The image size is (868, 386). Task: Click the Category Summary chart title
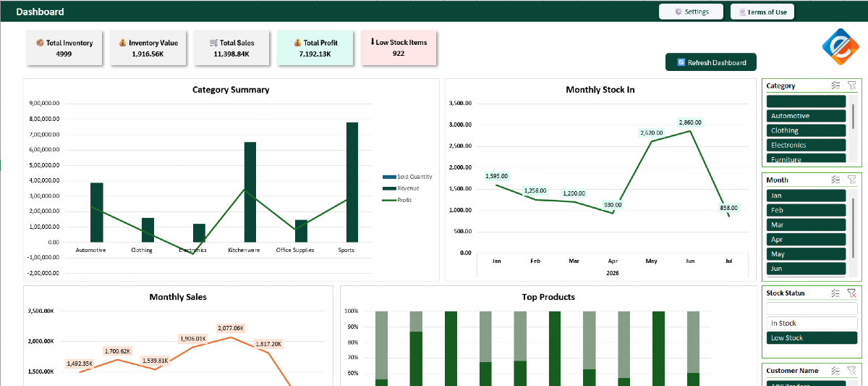coord(231,90)
